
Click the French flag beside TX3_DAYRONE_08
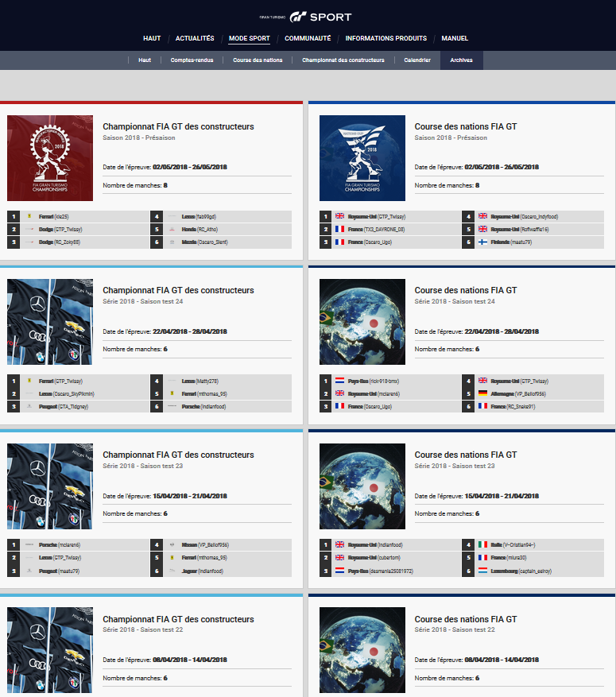point(339,229)
